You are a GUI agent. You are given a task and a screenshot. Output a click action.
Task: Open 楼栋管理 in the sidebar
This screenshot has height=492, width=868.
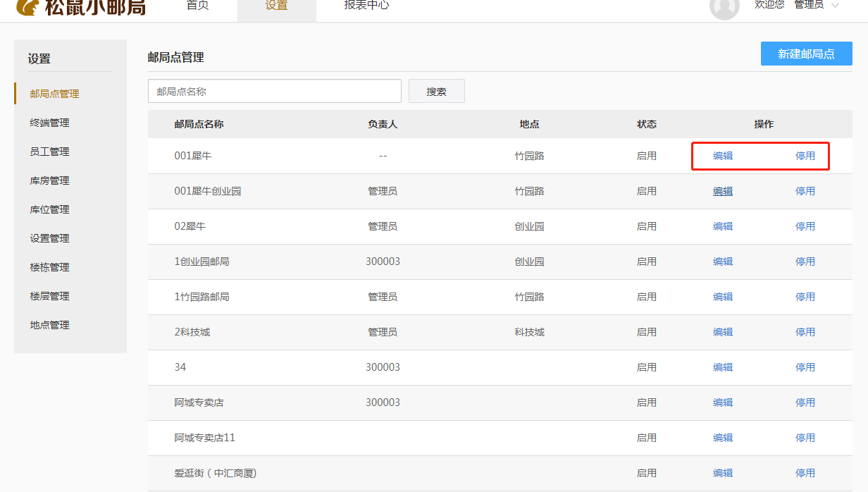pyautogui.click(x=49, y=267)
